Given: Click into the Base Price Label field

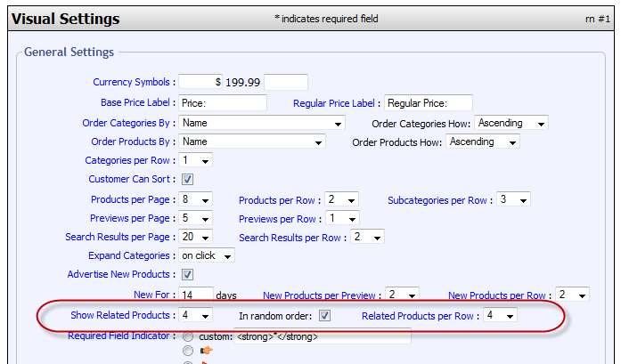Looking at the screenshot, I should click(x=223, y=103).
